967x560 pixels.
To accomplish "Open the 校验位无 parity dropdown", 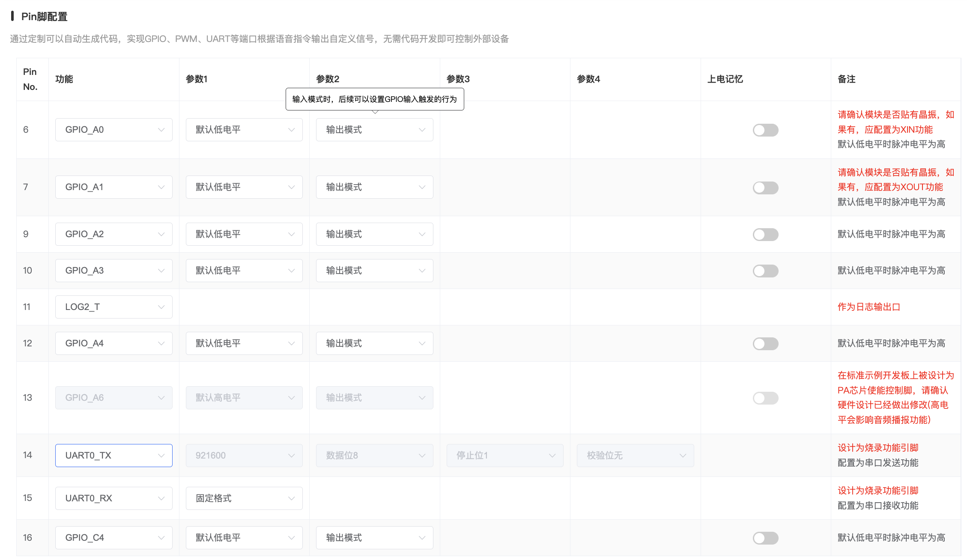I will (x=635, y=455).
